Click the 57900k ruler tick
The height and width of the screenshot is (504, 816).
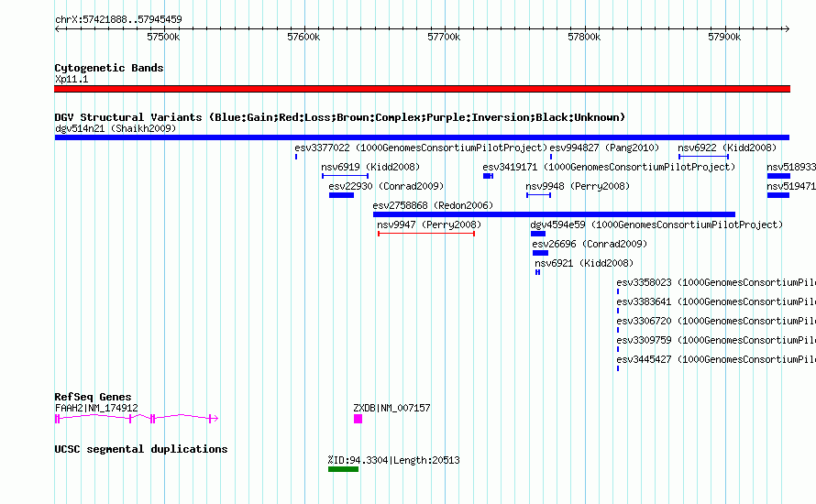pos(724,37)
